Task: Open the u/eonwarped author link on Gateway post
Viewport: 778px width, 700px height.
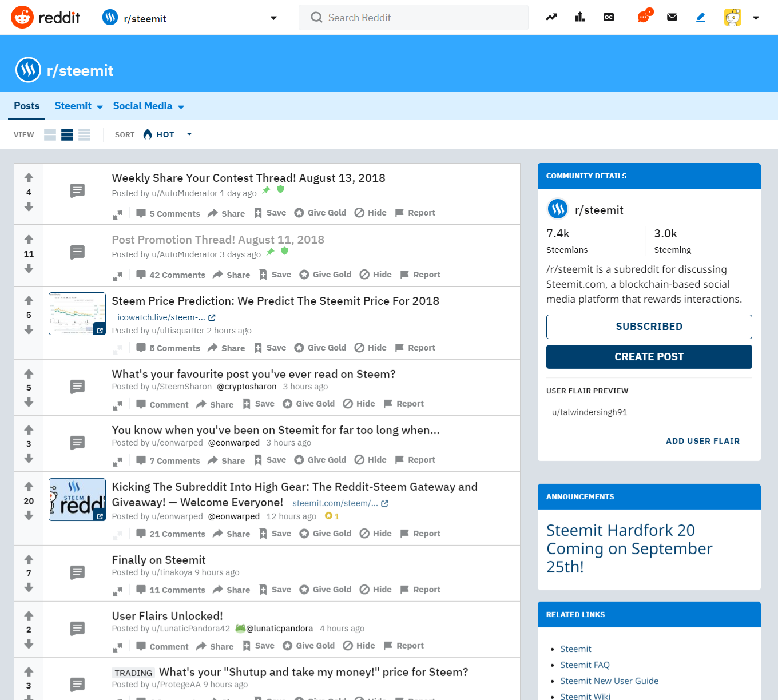Action: pos(177,516)
